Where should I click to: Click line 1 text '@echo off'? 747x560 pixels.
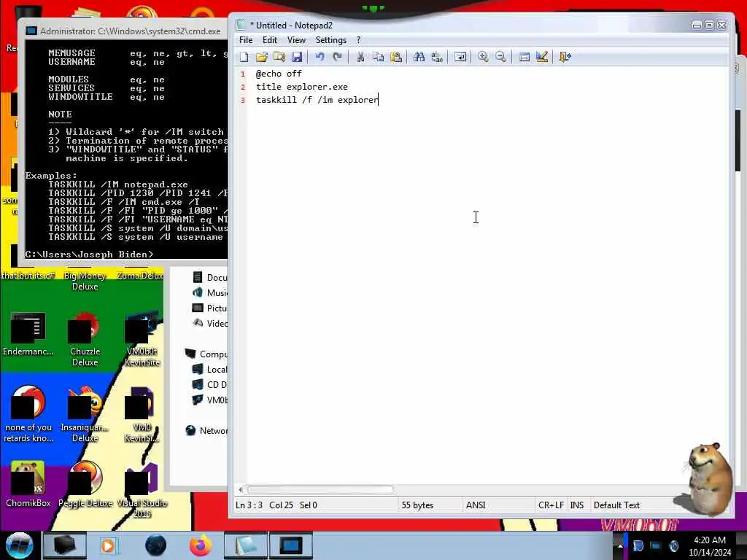279,74
